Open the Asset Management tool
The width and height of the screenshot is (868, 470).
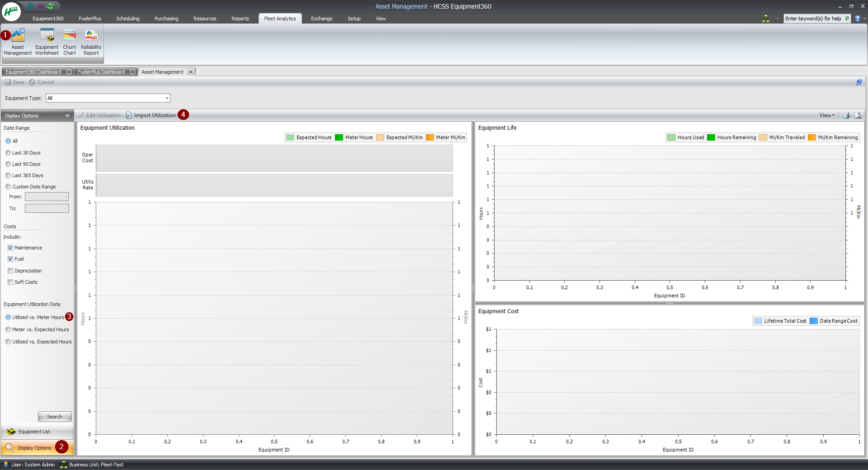[17, 41]
